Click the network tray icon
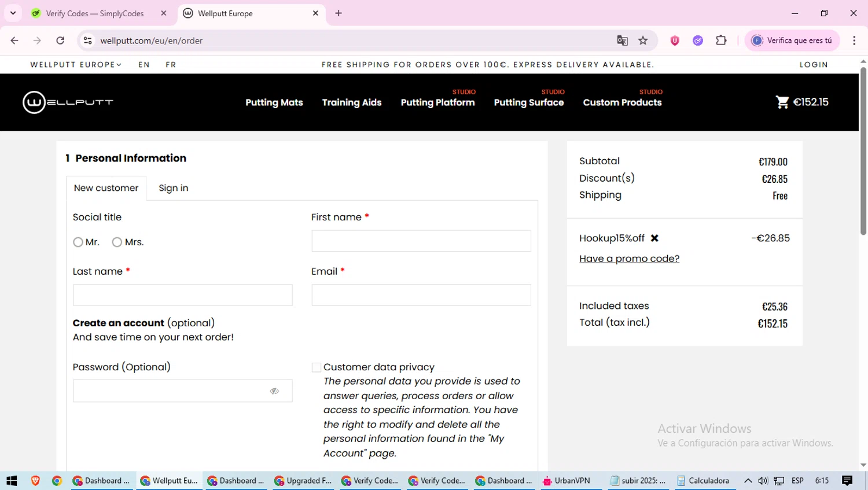868x490 pixels. 779,481
